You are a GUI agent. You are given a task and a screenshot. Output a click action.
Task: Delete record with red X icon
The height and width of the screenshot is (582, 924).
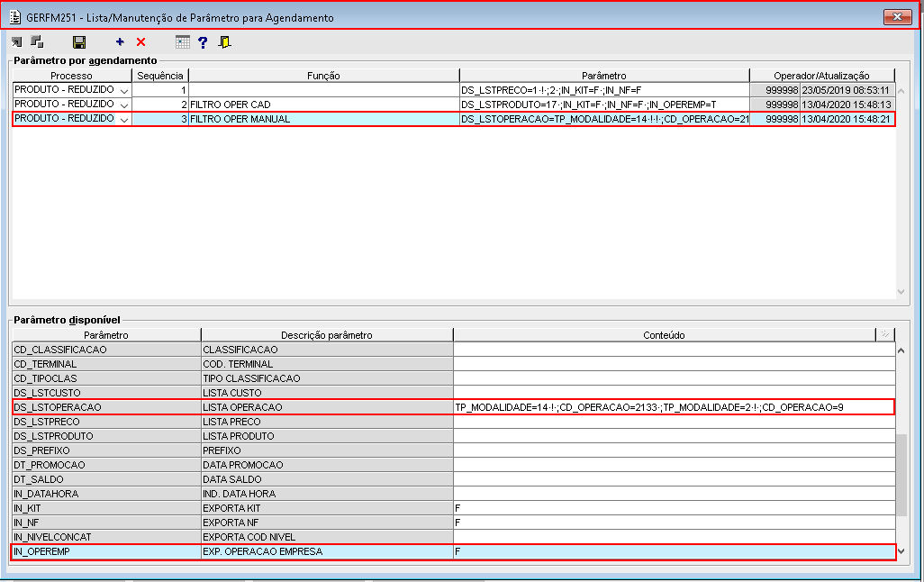(140, 41)
